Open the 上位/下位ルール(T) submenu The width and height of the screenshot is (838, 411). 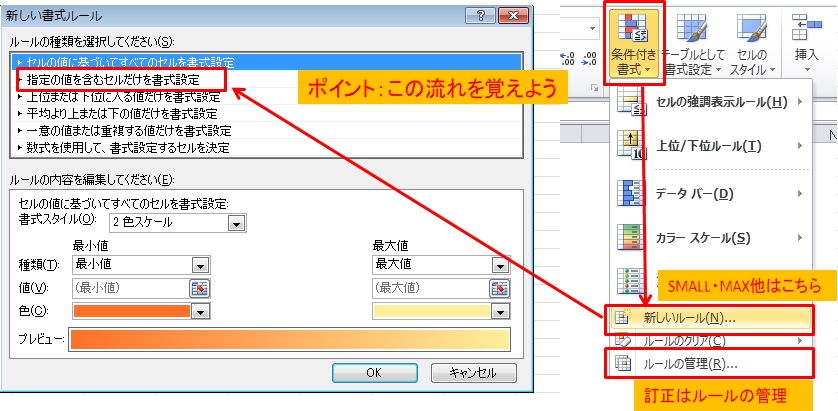click(x=711, y=146)
